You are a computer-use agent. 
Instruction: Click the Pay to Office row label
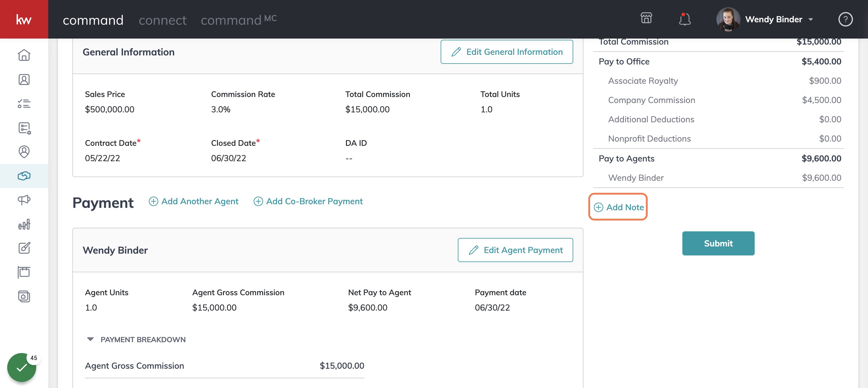(624, 61)
